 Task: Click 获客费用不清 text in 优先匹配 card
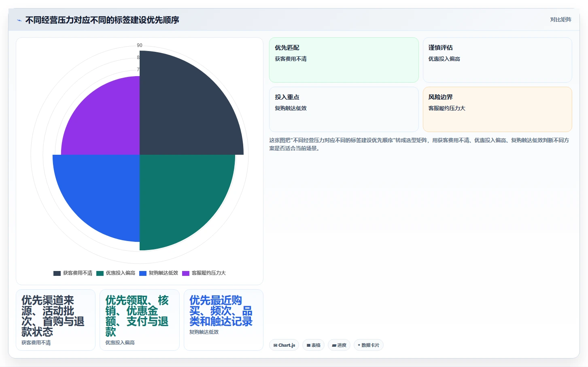coord(291,59)
